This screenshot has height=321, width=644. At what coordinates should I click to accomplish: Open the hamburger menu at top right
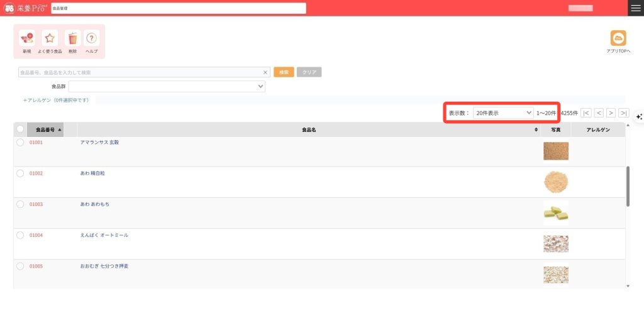[636, 8]
